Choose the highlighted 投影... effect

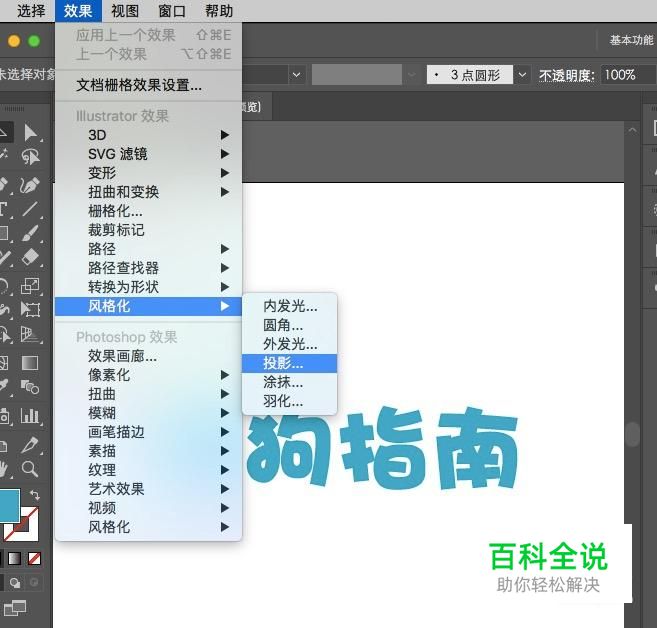click(x=290, y=363)
